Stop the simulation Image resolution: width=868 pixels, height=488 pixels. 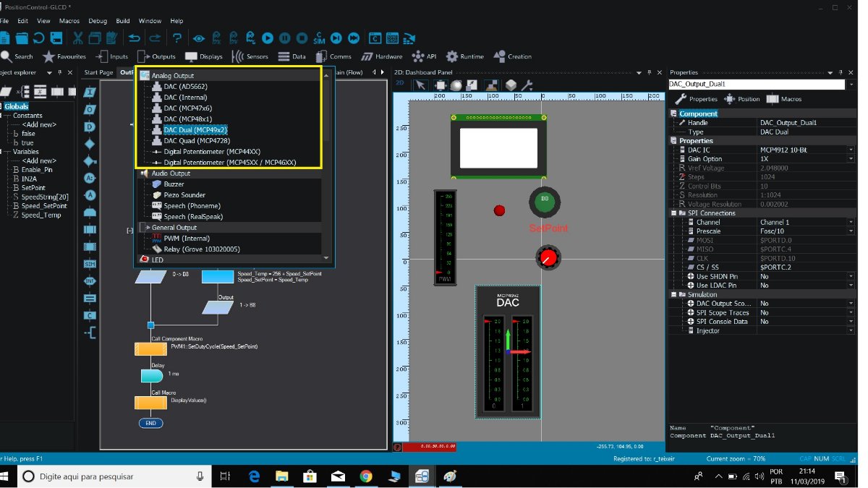(x=302, y=38)
